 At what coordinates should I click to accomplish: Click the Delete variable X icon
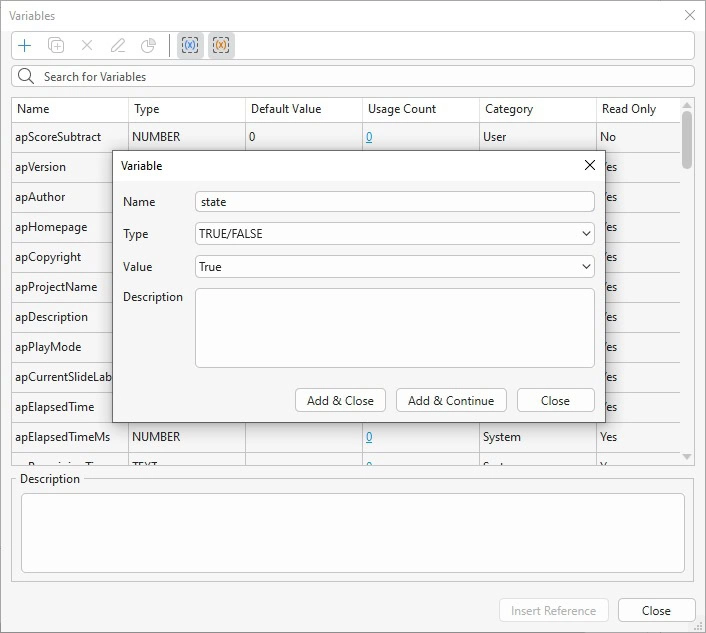87,46
